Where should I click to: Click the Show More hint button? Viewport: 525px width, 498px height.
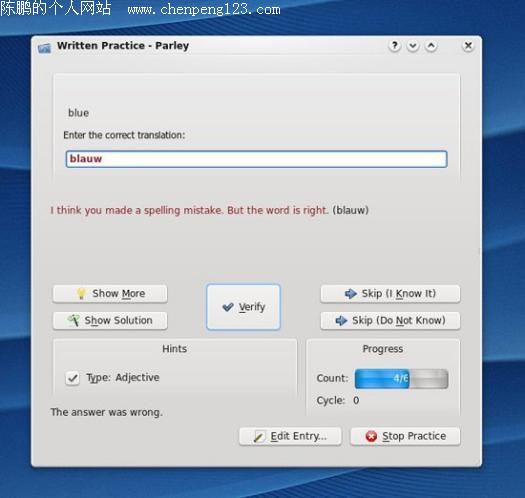pos(110,294)
